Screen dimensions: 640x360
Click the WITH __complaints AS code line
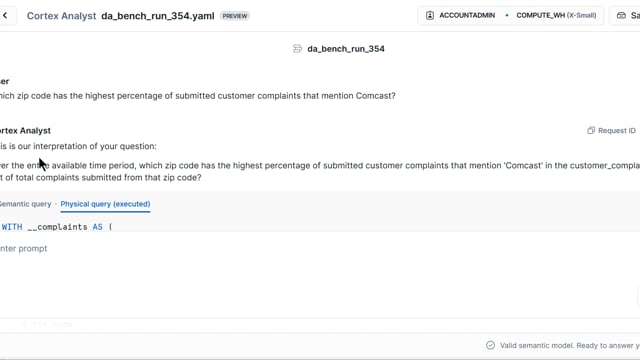[57, 227]
